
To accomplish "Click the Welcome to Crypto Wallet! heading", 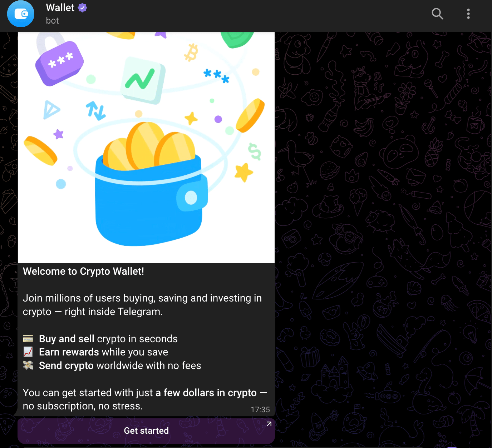I will pos(83,271).
